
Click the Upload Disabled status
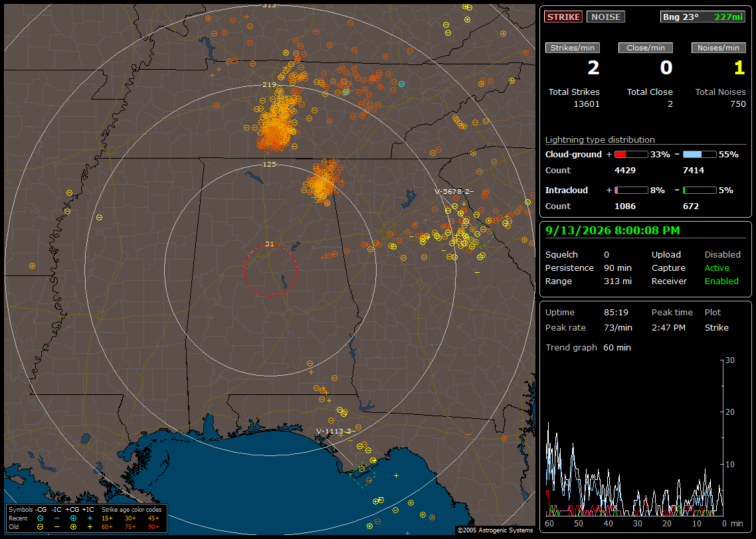[722, 255]
